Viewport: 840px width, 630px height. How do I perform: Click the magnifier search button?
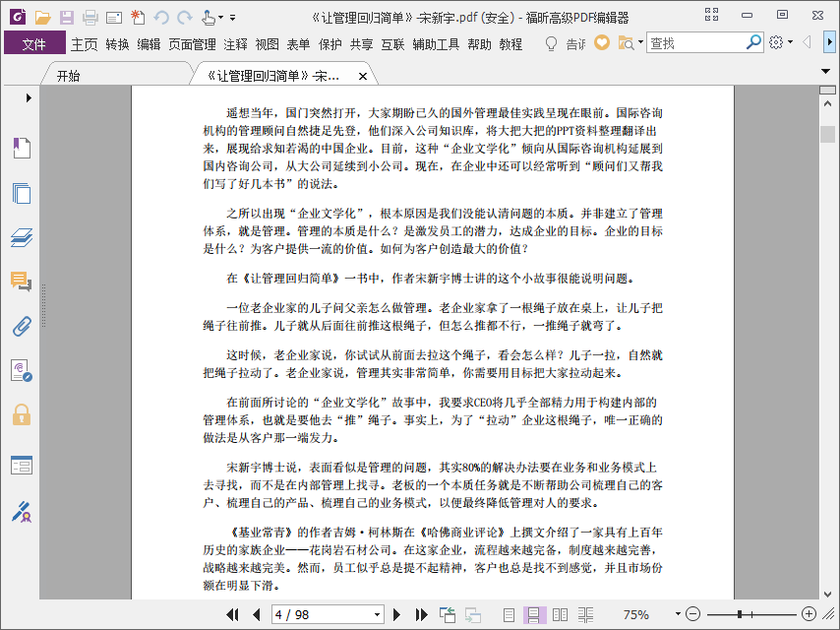coord(753,42)
